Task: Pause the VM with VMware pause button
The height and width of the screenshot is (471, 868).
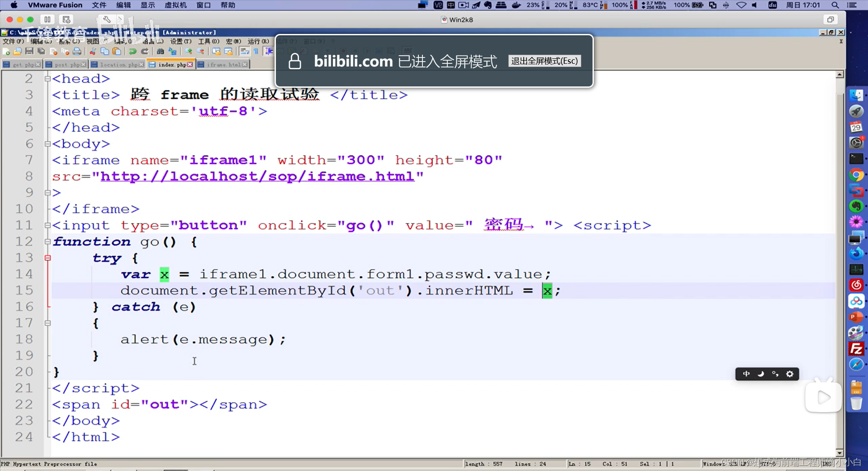Action: pos(47,19)
